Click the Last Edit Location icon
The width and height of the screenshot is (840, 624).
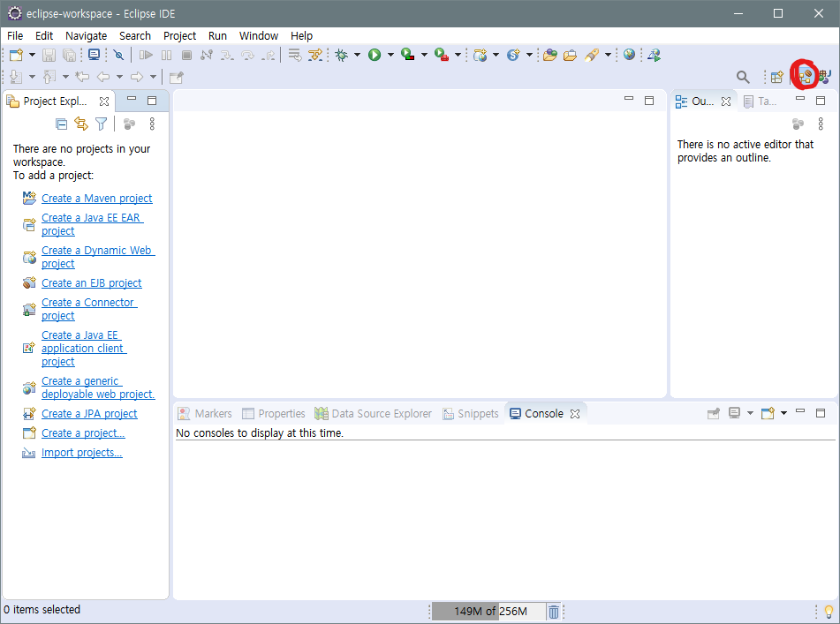[x=82, y=77]
